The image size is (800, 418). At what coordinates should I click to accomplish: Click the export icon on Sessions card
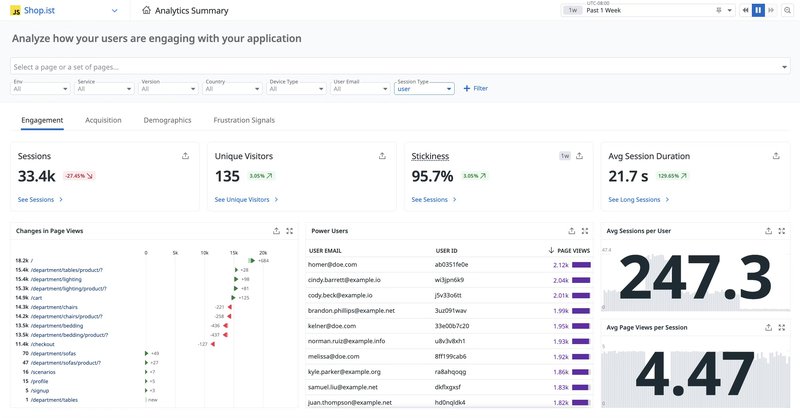click(185, 156)
